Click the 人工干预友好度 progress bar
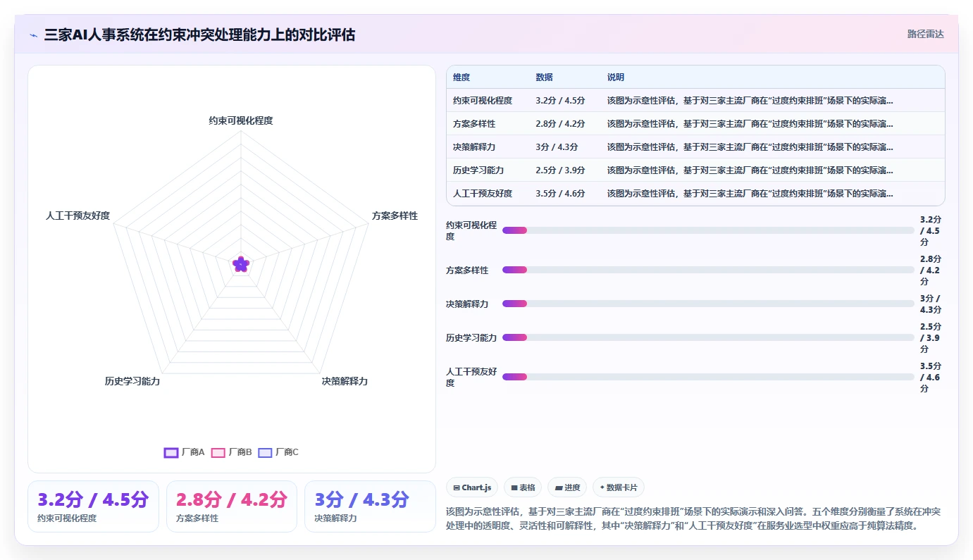Screen dimensions: 973x560 point(708,377)
